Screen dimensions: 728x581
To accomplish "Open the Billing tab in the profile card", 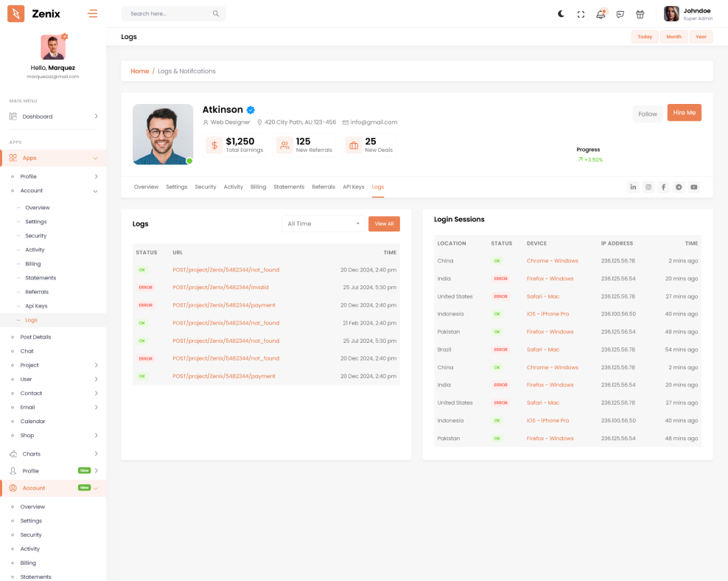I will [x=258, y=187].
